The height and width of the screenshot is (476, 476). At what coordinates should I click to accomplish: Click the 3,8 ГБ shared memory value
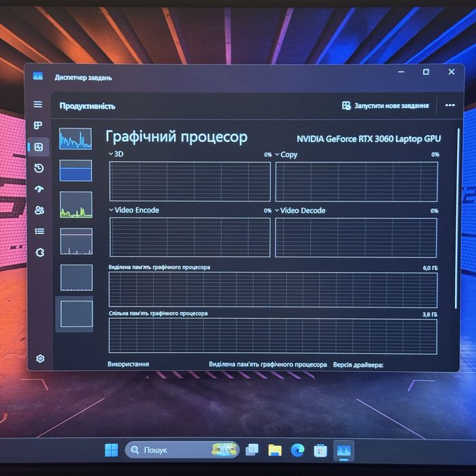[x=430, y=314]
